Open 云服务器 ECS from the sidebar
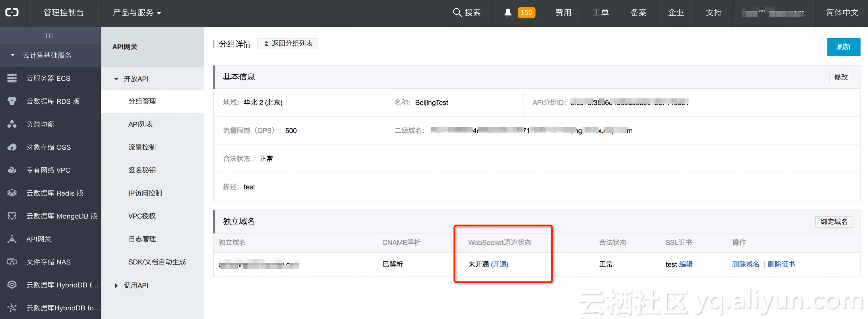This screenshot has height=319, width=868. [48, 78]
